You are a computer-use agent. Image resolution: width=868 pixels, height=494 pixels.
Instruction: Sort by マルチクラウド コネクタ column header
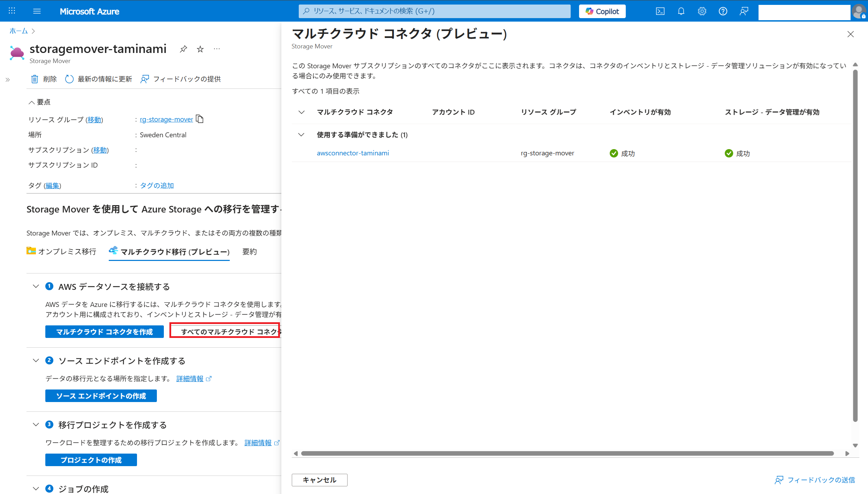[355, 112]
